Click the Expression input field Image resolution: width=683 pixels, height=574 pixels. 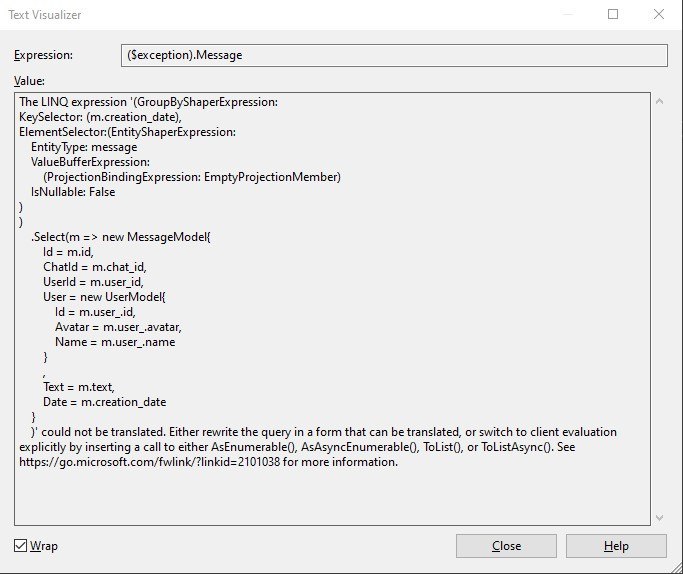(394, 55)
